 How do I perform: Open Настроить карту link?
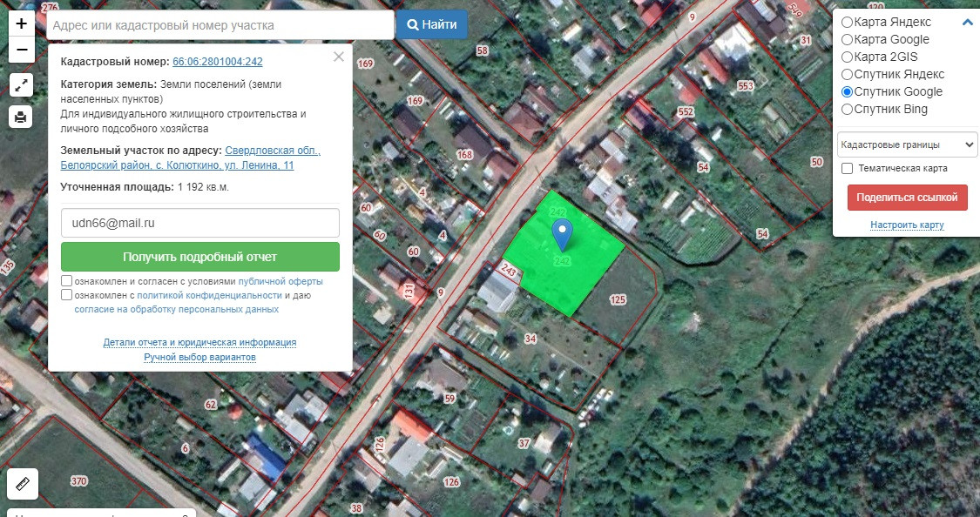[907, 225]
